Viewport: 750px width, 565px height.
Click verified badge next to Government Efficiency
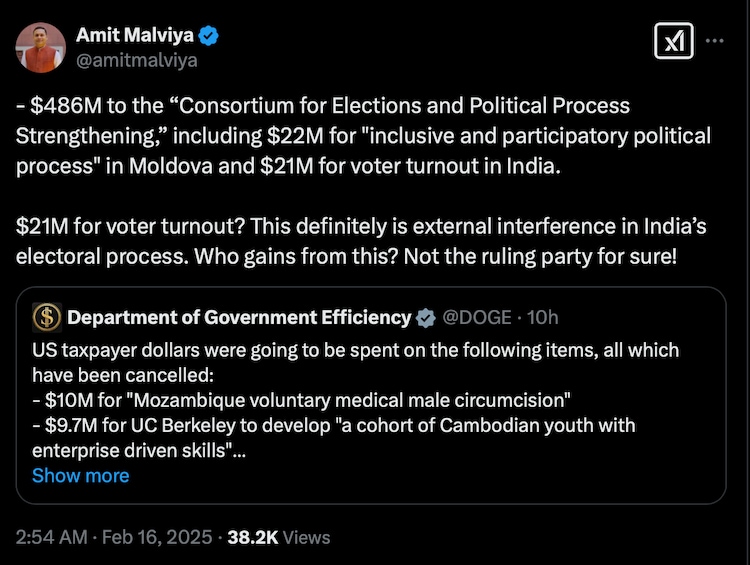pos(425,318)
